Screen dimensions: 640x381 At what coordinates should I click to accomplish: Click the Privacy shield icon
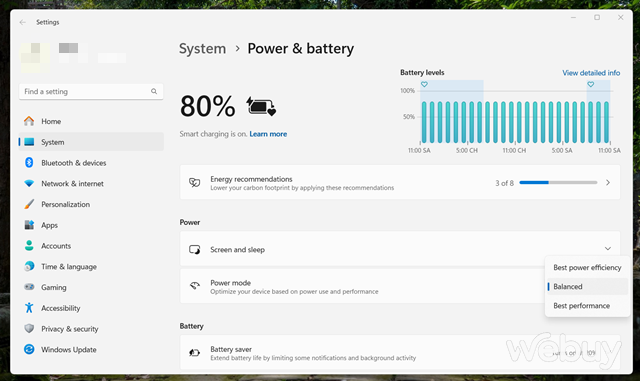pos(29,328)
